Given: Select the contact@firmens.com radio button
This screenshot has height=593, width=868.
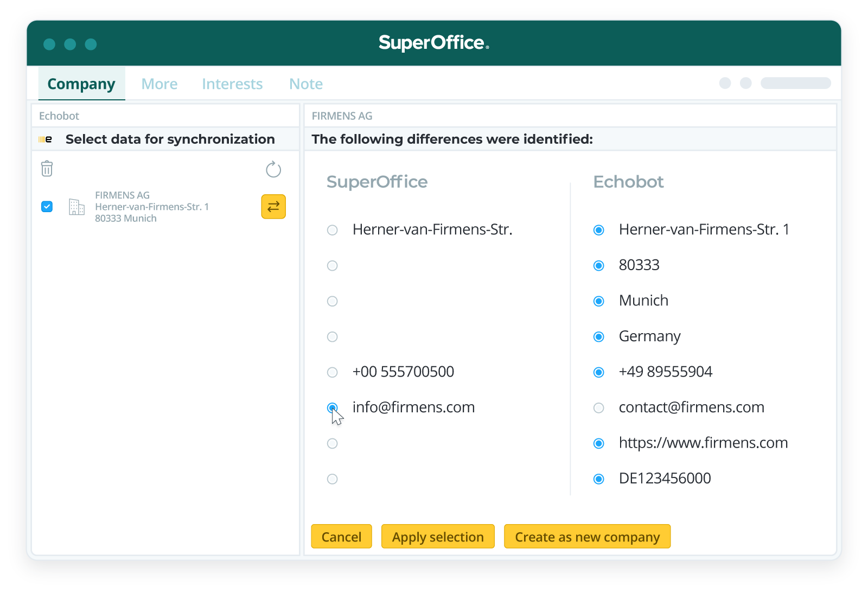Looking at the screenshot, I should (598, 407).
